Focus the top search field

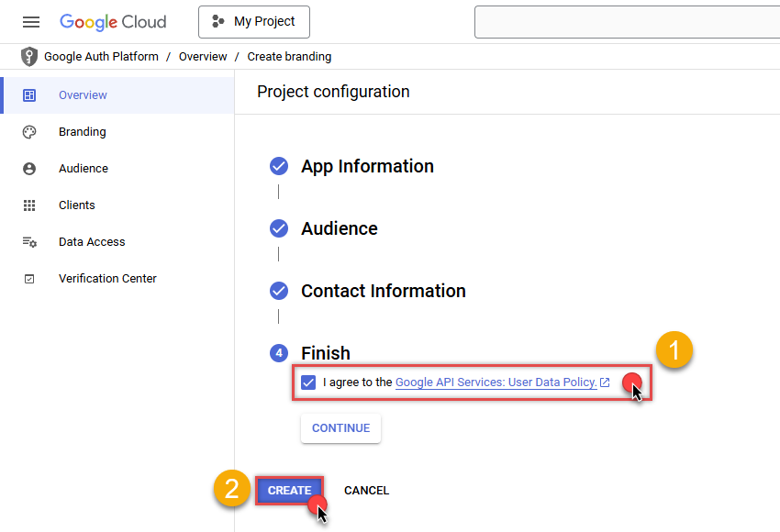click(627, 22)
